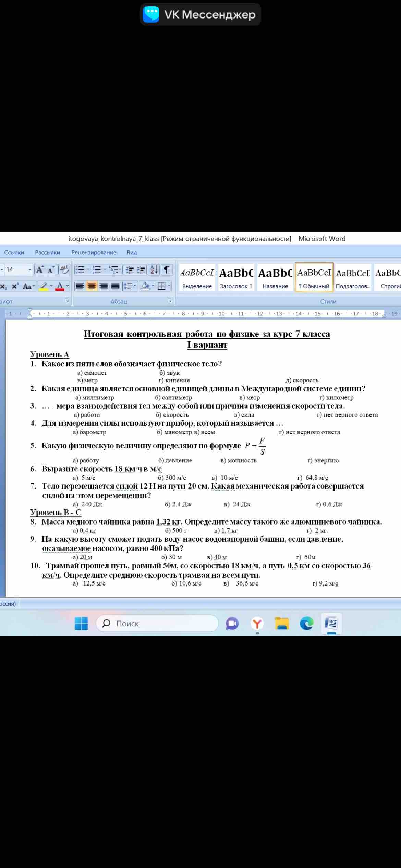401x868 pixels.
Task: Click the yellow text highlight color
Action: pos(43,286)
